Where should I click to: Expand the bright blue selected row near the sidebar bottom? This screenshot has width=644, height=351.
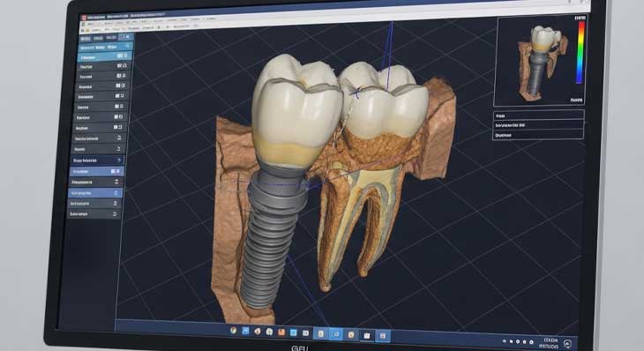pos(95,192)
